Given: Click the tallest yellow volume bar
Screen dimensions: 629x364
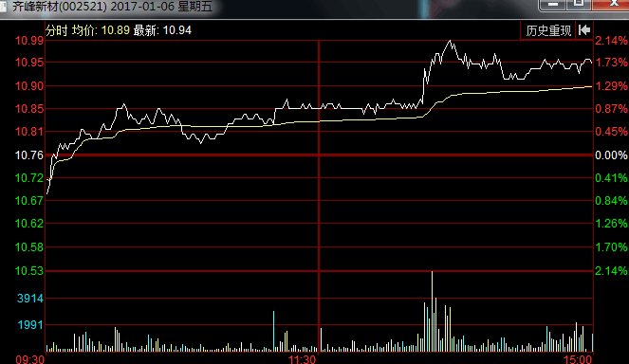Looking at the screenshot, I should point(432,312).
